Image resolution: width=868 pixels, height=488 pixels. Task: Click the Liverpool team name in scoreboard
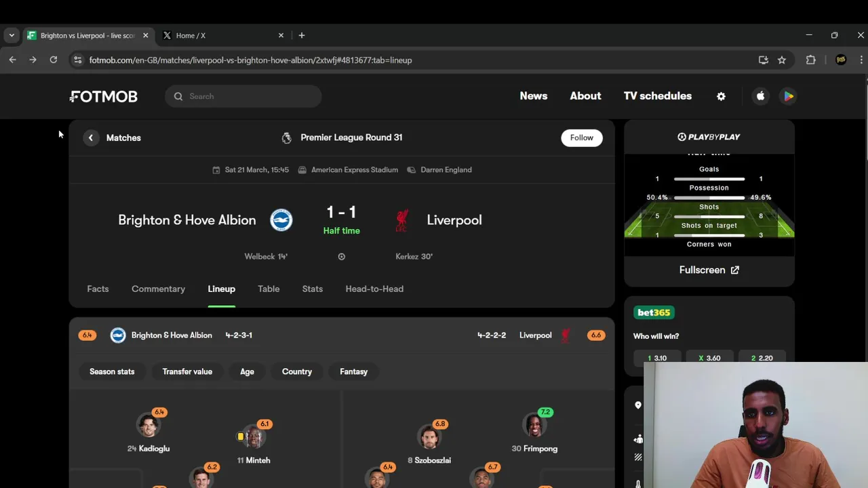454,220
